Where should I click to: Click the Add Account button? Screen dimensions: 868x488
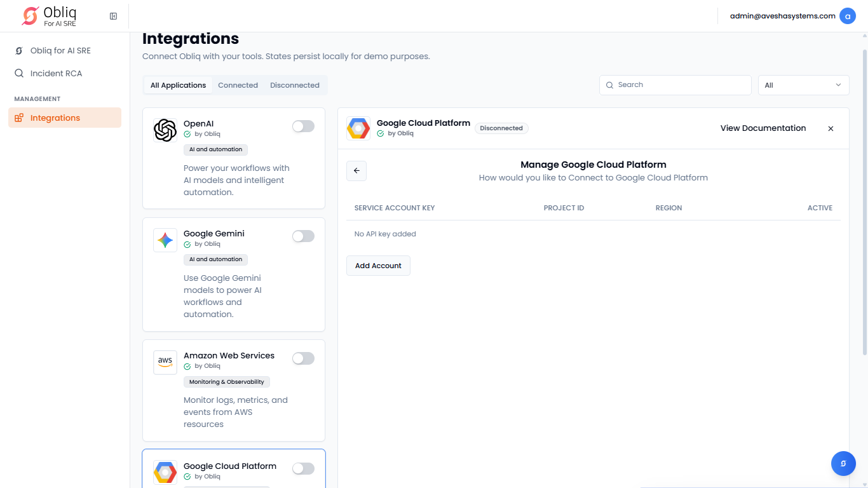coord(378,266)
